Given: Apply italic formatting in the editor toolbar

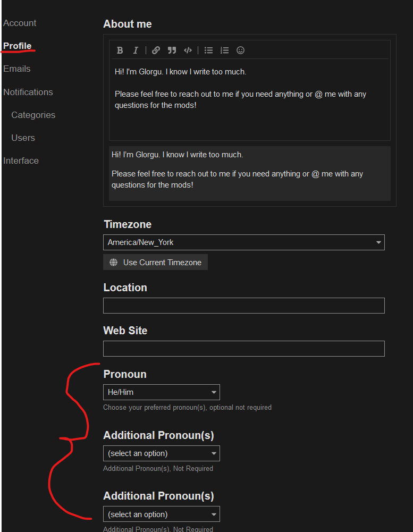Looking at the screenshot, I should (136, 50).
